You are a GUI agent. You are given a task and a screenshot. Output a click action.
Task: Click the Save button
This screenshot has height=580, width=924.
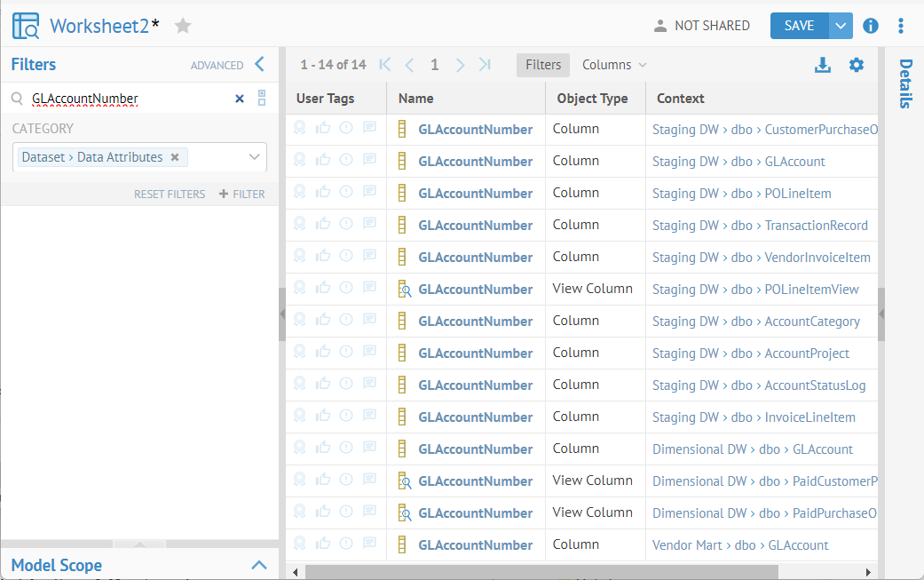click(799, 26)
